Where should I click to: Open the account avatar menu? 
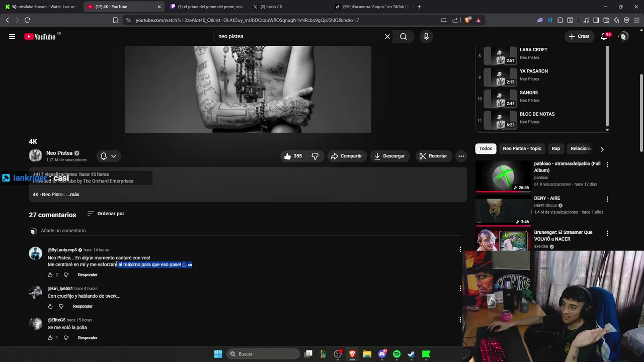pyautogui.click(x=624, y=36)
